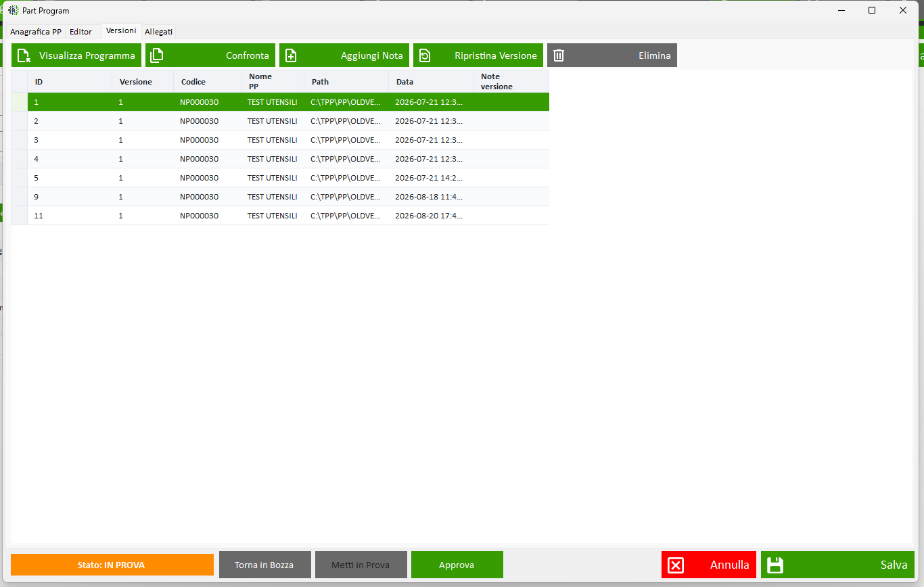The height and width of the screenshot is (587, 924).
Task: Add a note using Aggiungi Nota
Action: click(x=344, y=55)
